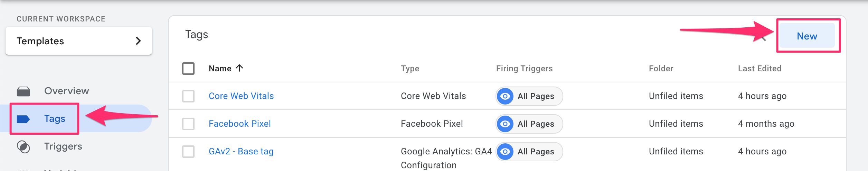Image resolution: width=868 pixels, height=171 pixels.
Task: Check the Core Web Vitals row checkbox
Action: [x=188, y=96]
